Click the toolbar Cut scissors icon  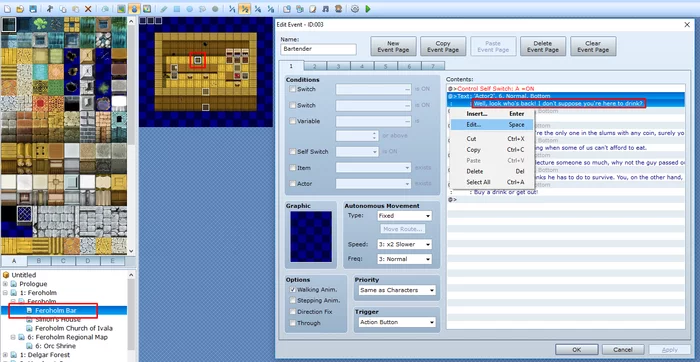[x=50, y=8]
